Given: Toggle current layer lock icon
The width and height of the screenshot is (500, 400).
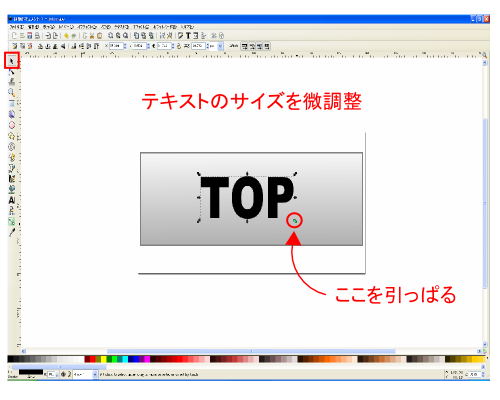Looking at the screenshot, I should click(x=69, y=374).
